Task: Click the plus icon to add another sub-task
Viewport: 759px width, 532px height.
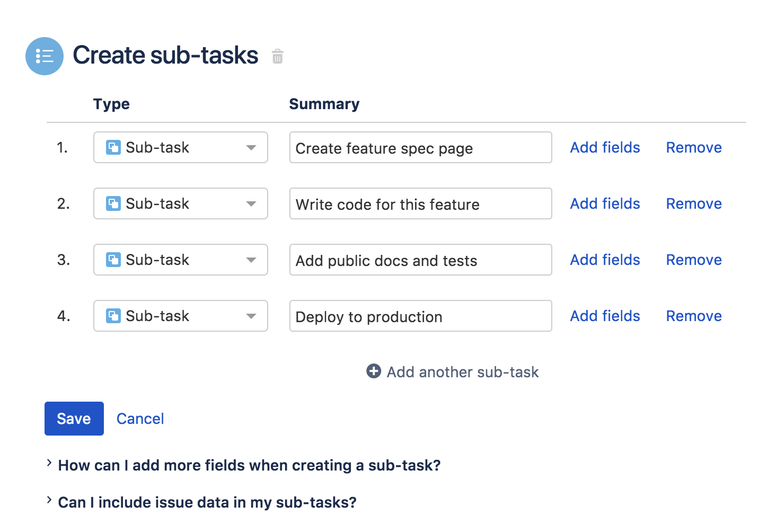Action: click(374, 371)
